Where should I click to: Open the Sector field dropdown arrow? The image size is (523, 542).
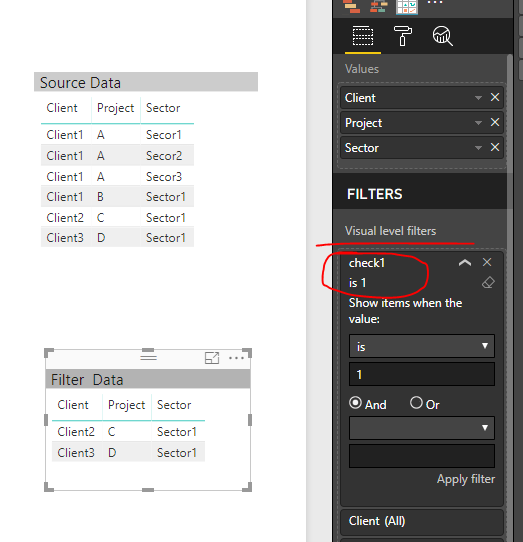pos(478,148)
